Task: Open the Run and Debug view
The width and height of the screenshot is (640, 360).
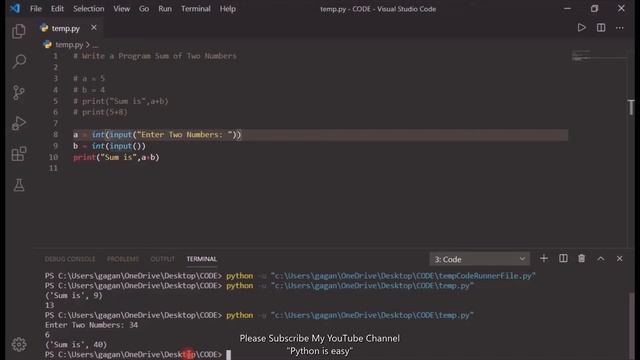Action: pyautogui.click(x=18, y=123)
